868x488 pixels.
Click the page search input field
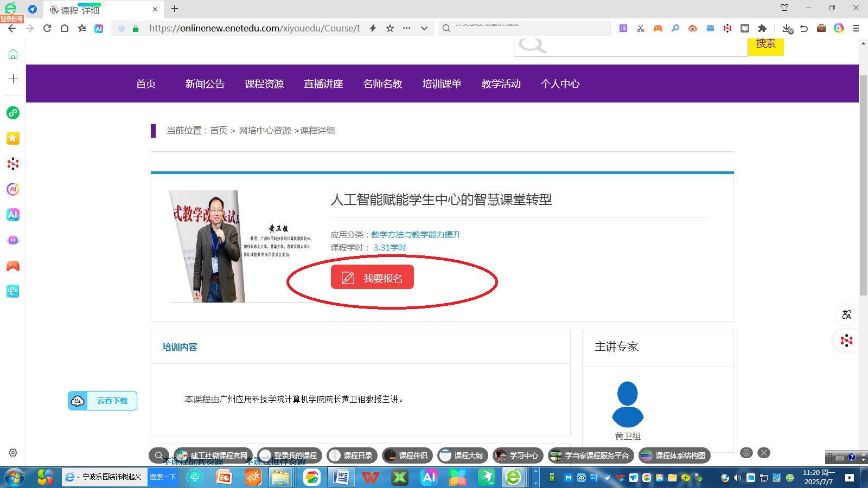[x=646, y=47]
